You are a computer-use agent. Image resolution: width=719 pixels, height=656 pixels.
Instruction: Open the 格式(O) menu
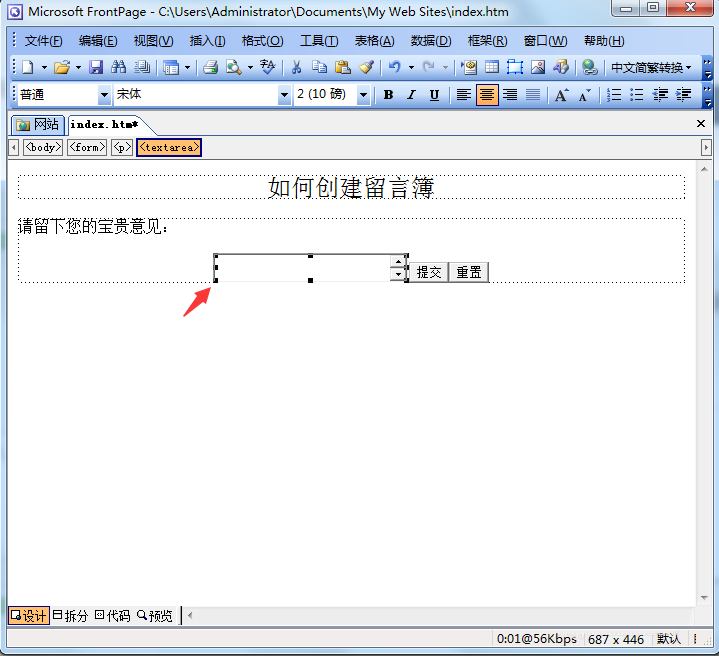pyautogui.click(x=262, y=41)
